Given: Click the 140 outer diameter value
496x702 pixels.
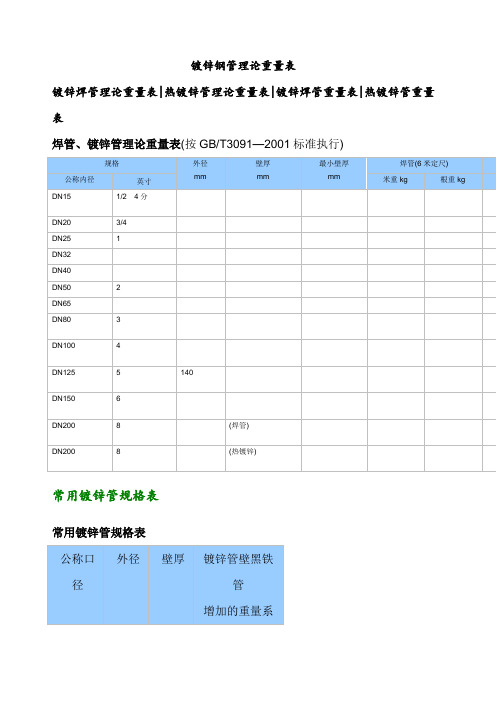Looking at the screenshot, I should (187, 372).
